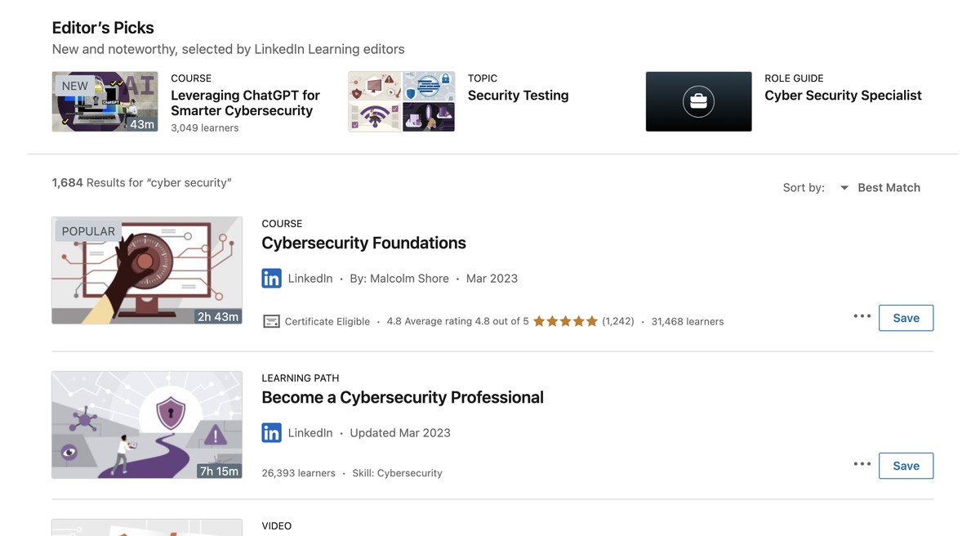This screenshot has width=980, height=536.
Task: Save the Become a Cybersecurity Professional path
Action: (906, 465)
